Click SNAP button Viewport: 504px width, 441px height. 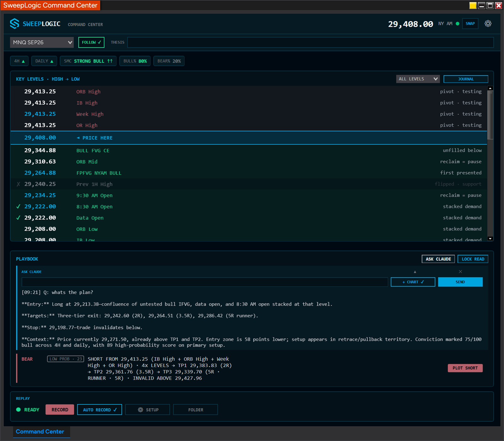tap(470, 24)
